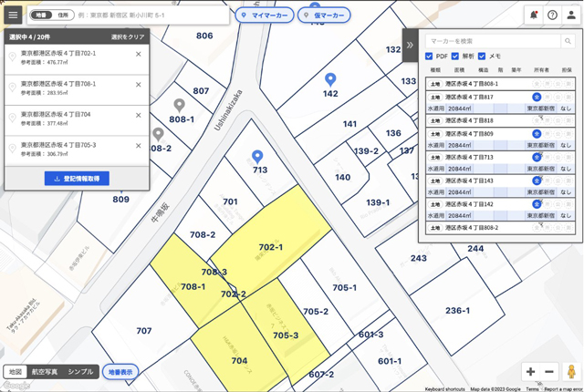Click the search magnifier in marker panel

coord(568,41)
